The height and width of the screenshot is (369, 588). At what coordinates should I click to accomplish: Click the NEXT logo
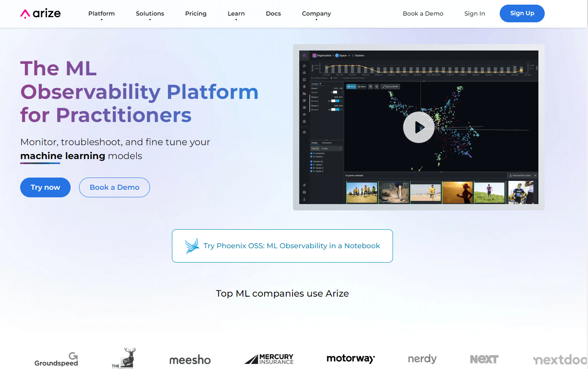484,359
